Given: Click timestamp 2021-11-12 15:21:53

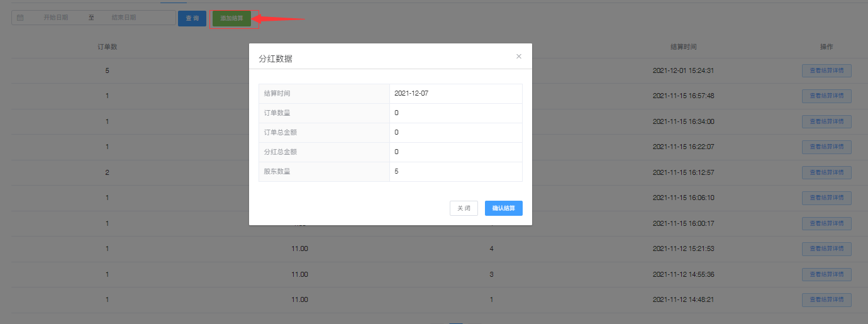Looking at the screenshot, I should click(683, 249).
